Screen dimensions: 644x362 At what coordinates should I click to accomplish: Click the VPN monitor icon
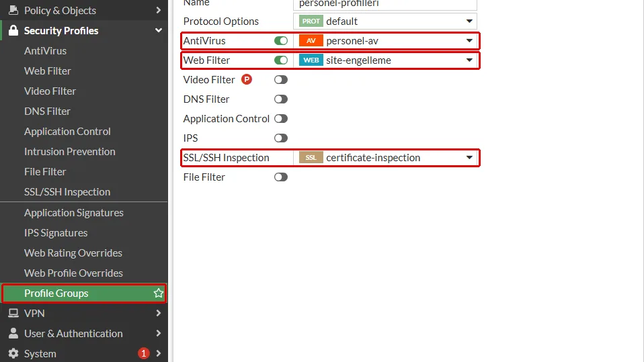click(13, 313)
